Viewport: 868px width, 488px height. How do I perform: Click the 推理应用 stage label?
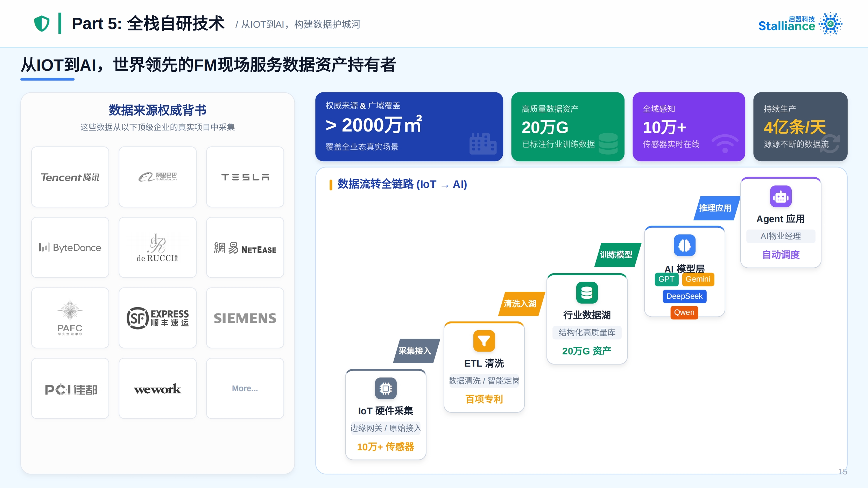[715, 208]
